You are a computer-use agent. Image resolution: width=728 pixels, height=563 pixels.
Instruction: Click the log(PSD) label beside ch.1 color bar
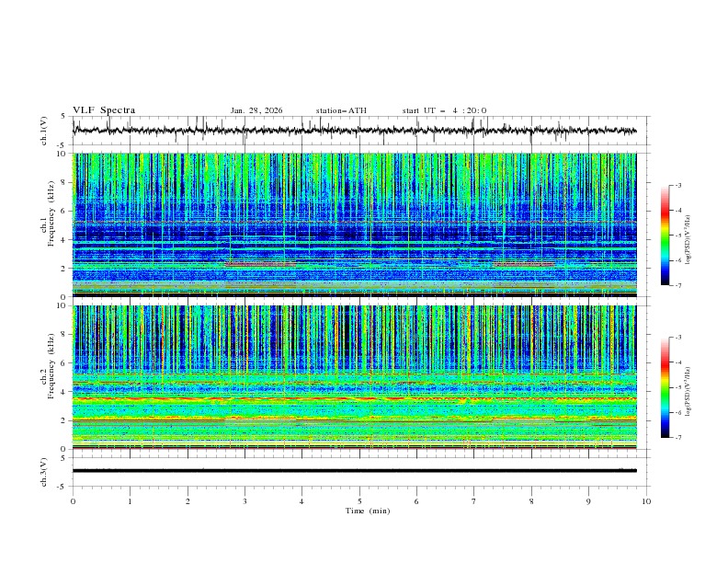click(688, 240)
